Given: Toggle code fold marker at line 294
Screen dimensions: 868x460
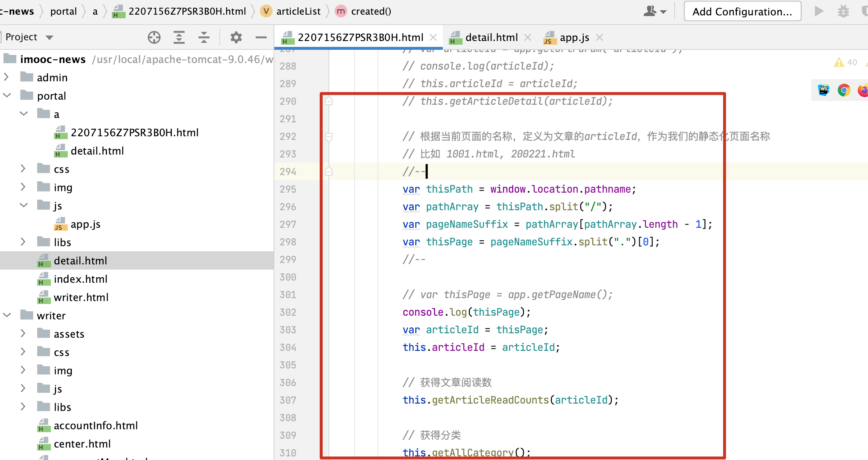Looking at the screenshot, I should [x=329, y=171].
